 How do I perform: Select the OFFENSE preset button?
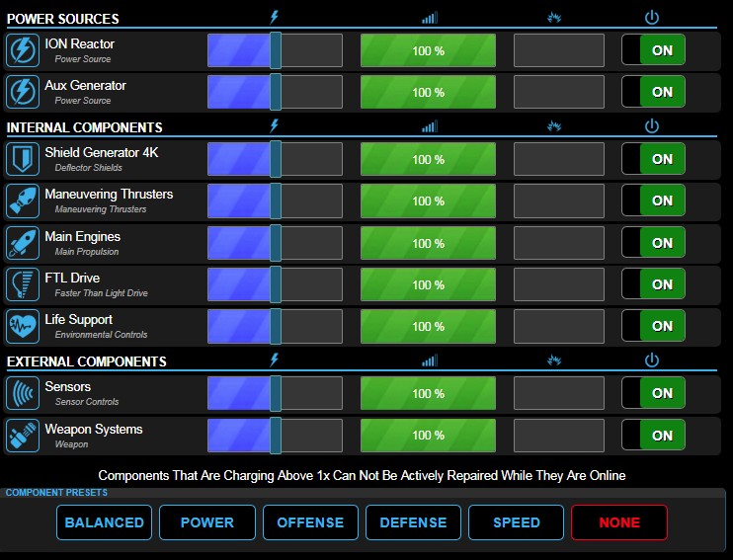(310, 522)
